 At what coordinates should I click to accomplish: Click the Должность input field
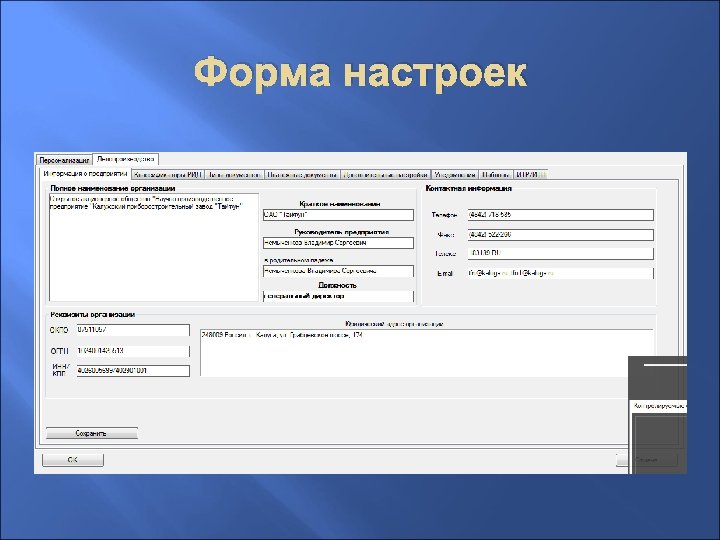click(x=338, y=296)
